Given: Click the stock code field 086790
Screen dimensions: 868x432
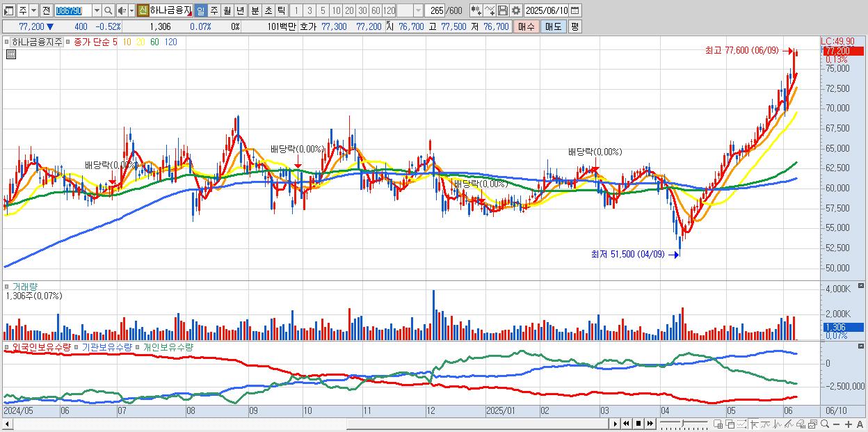Looking at the screenshot, I should pyautogui.click(x=73, y=10).
